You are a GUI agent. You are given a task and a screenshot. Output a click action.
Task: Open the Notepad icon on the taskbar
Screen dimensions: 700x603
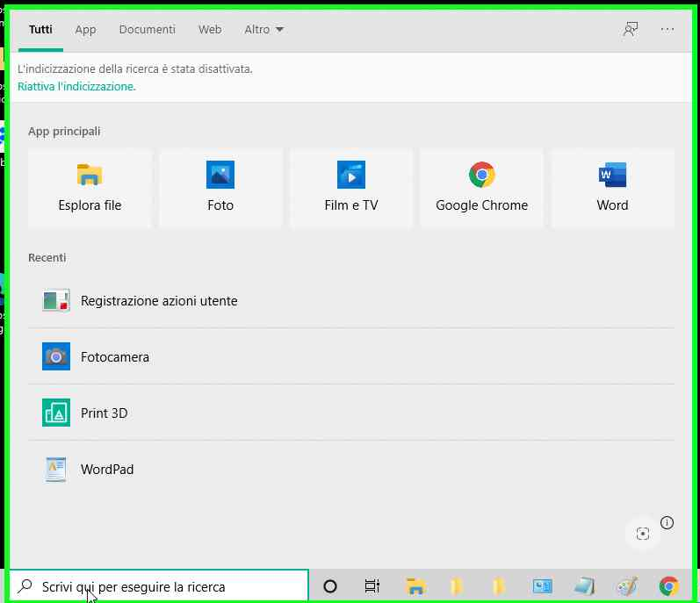pos(584,586)
